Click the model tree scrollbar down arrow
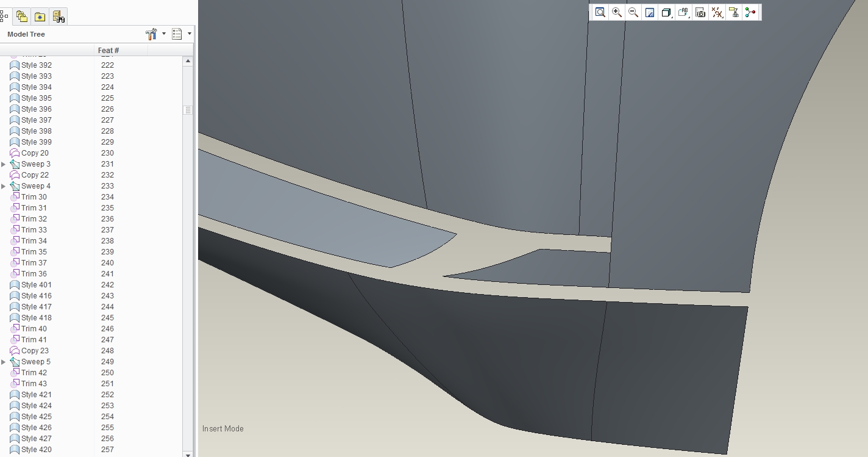Screen dimensions: 868x457 click(188, 454)
